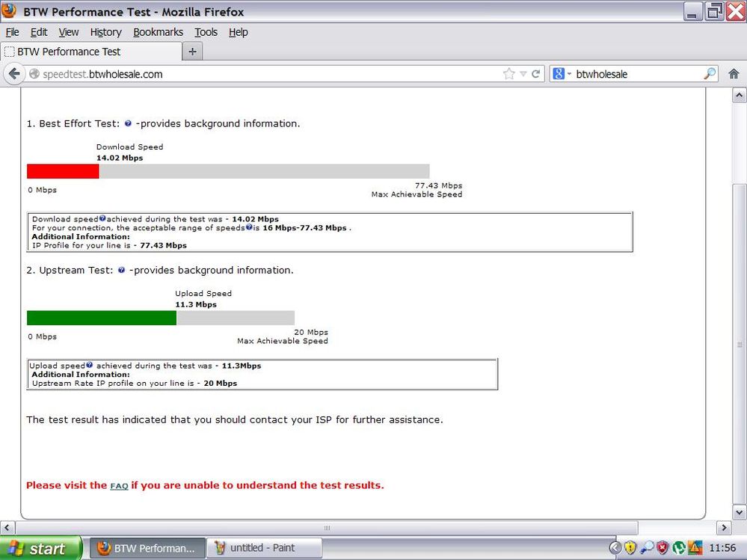747x560 pixels.
Task: Switch to BTW Performance taskbar button
Action: click(148, 548)
